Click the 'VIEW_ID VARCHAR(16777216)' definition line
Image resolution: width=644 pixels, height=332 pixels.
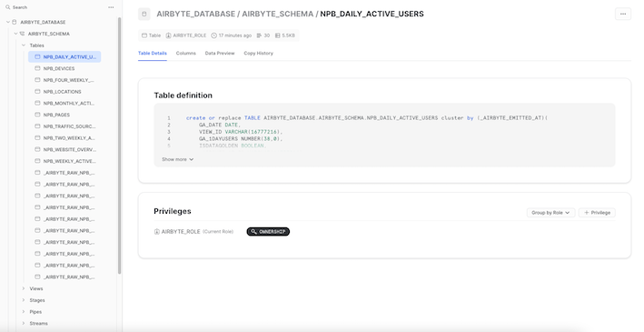[x=241, y=132]
